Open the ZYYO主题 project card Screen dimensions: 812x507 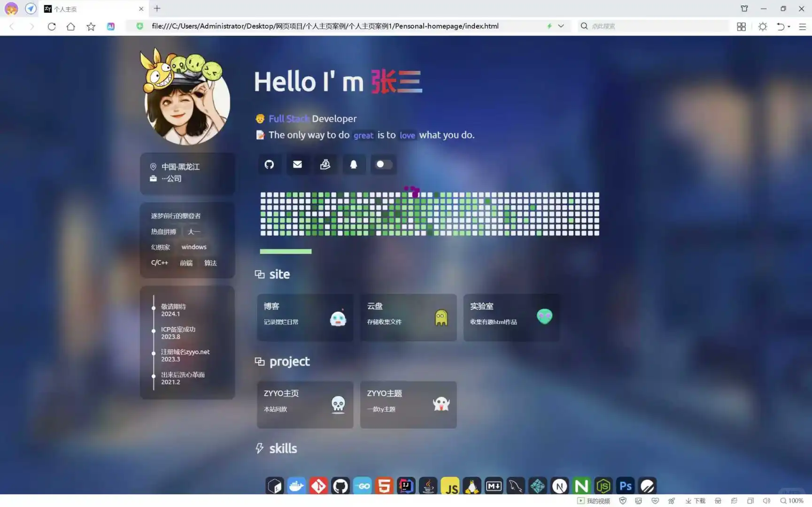point(408,405)
